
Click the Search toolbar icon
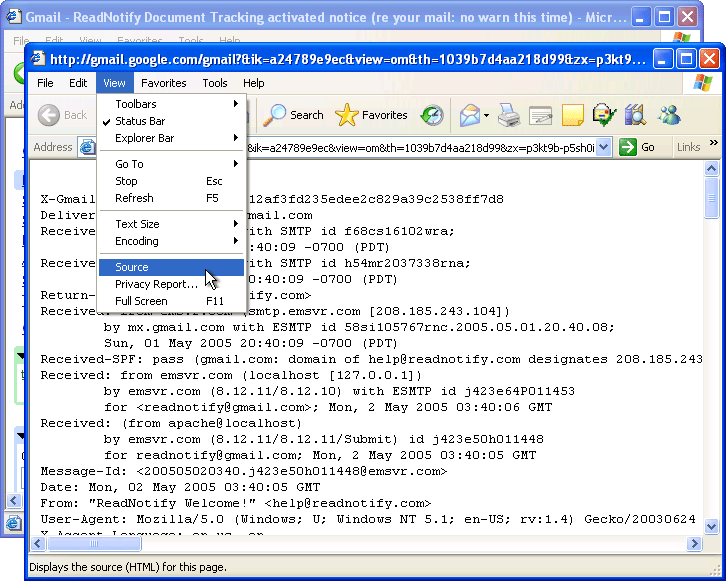(x=293, y=115)
